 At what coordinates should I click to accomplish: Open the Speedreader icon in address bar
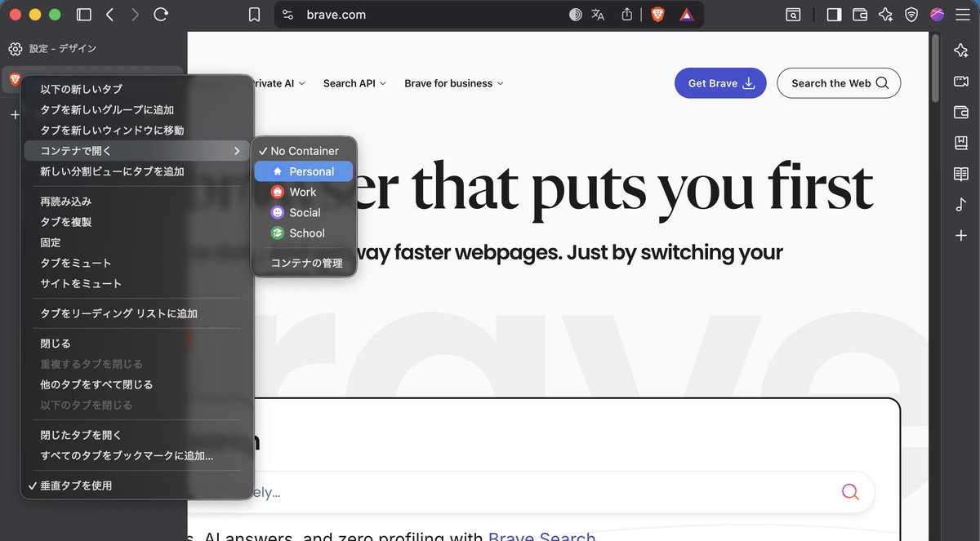point(576,15)
